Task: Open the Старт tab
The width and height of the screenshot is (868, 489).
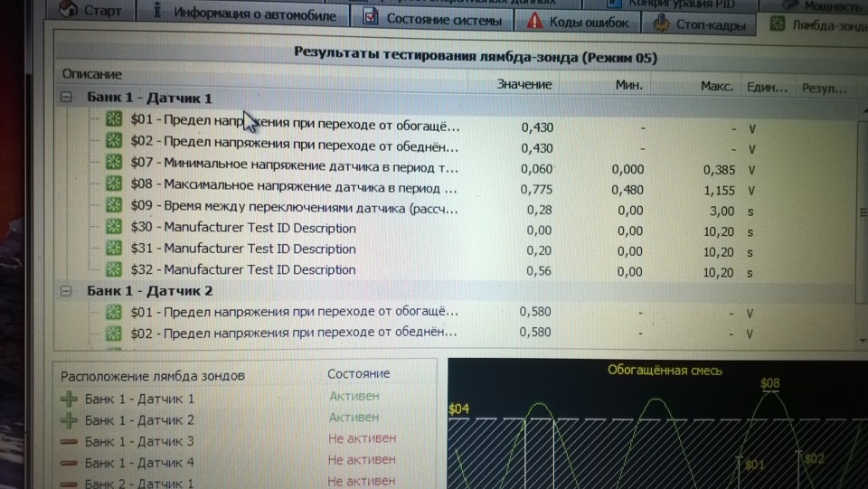Action: click(90, 9)
